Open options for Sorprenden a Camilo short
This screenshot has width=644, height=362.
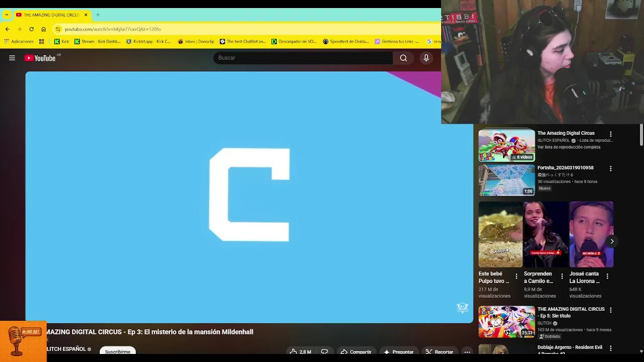[x=562, y=276]
